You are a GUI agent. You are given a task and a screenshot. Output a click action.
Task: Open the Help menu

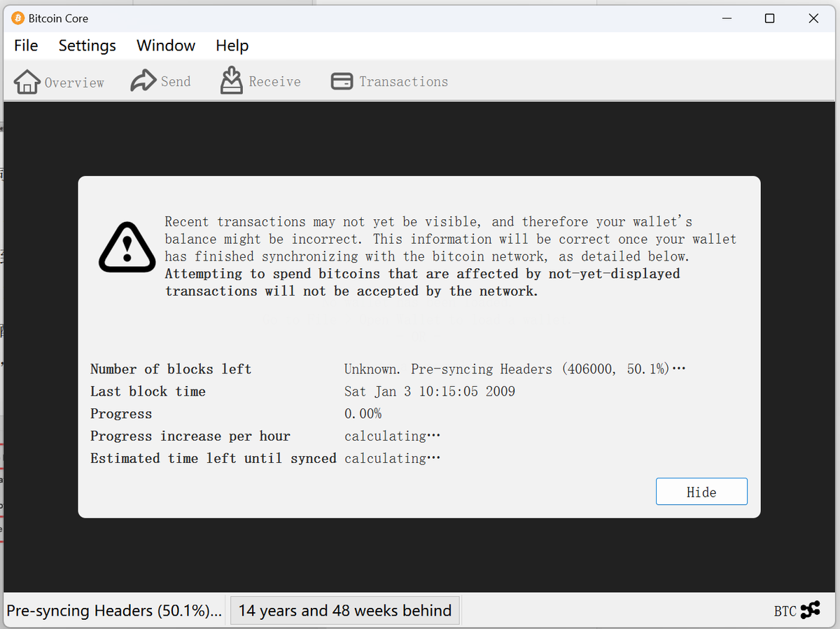click(232, 46)
